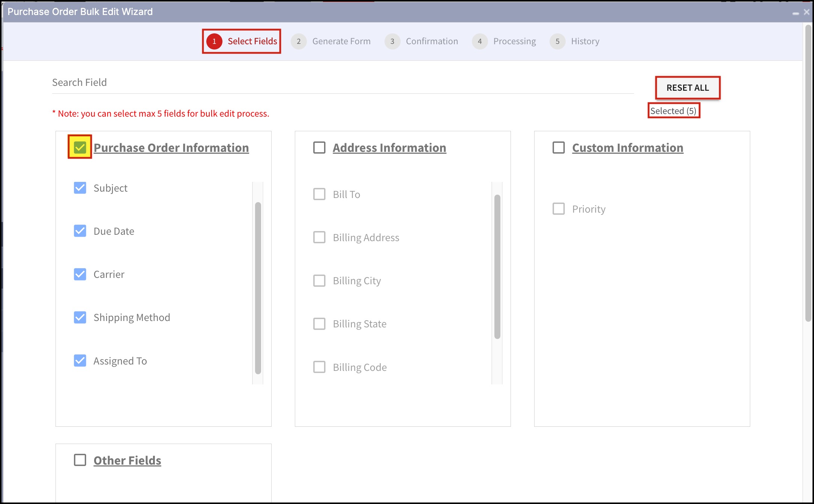Click step 2 Generate Form circle
The image size is (814, 504).
point(299,41)
